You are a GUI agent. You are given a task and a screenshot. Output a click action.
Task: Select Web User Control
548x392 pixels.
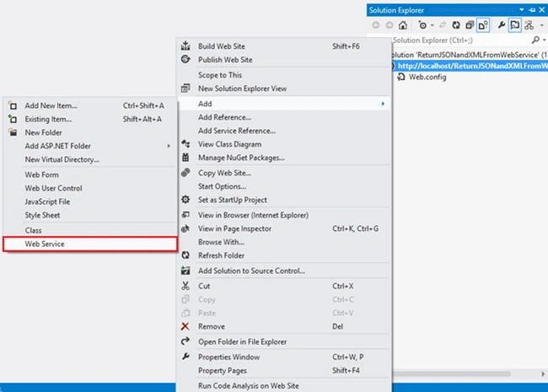(90, 188)
